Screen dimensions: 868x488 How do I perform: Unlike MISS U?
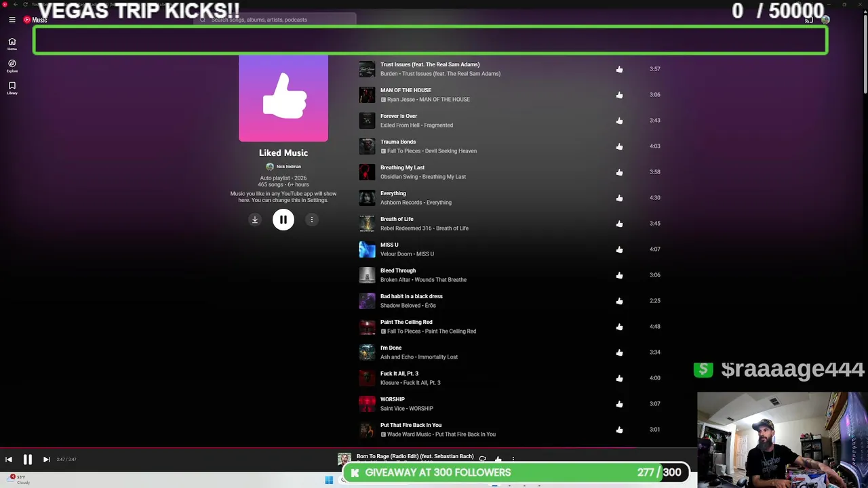pos(619,249)
